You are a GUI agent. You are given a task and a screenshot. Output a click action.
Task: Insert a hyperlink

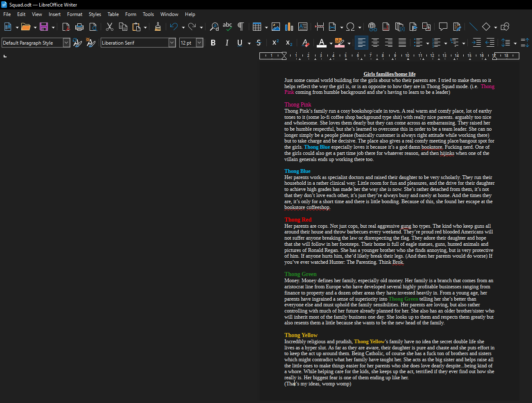tap(372, 27)
